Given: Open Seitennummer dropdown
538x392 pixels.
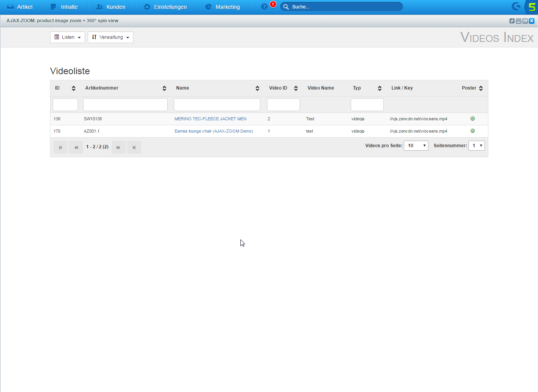Looking at the screenshot, I should click(476, 146).
